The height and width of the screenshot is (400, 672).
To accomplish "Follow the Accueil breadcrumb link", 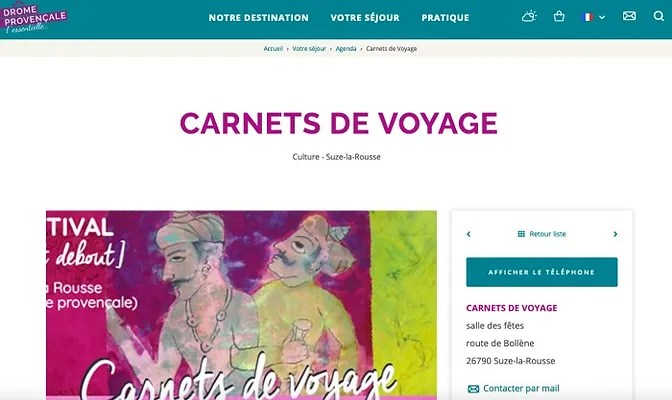I will click(273, 48).
